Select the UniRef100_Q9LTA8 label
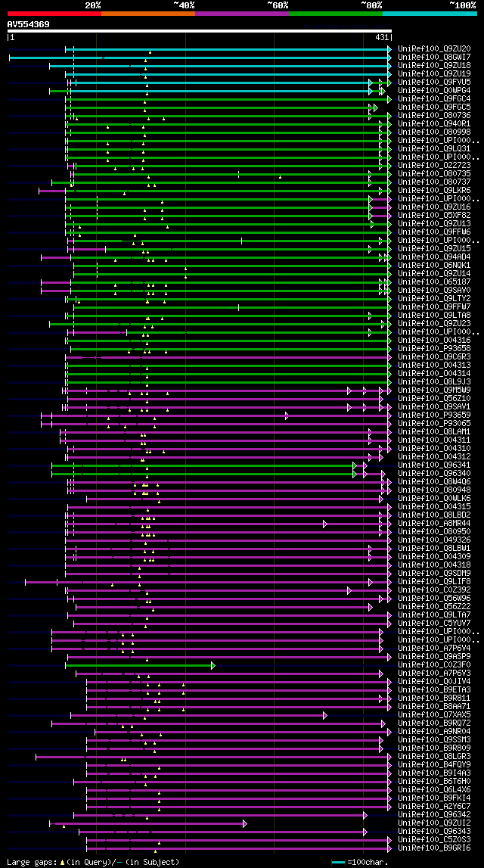Viewport: 484px width, 868px height. click(x=434, y=315)
